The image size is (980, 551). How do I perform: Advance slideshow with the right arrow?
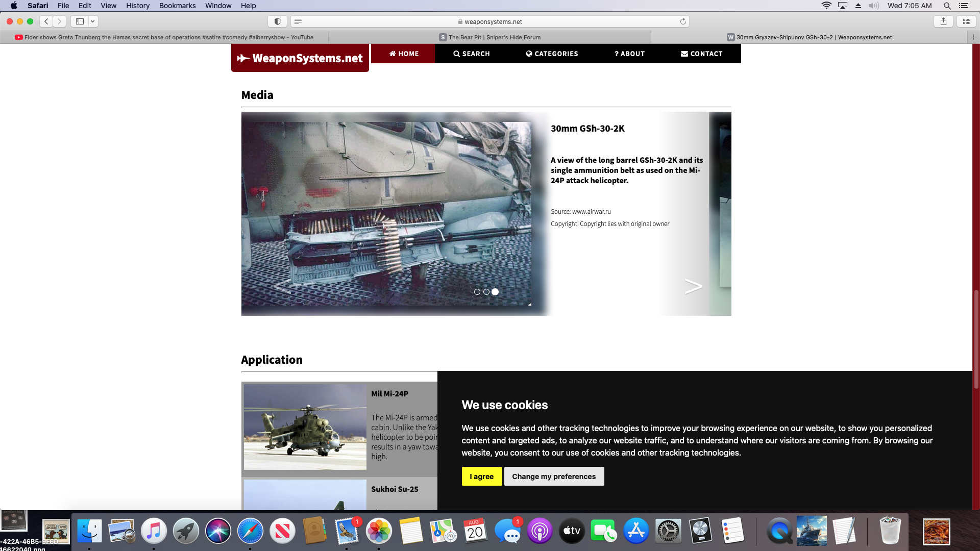click(693, 286)
